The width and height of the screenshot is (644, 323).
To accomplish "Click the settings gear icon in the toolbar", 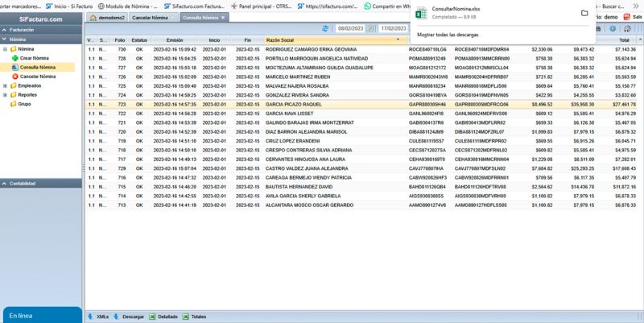I will 627,28.
